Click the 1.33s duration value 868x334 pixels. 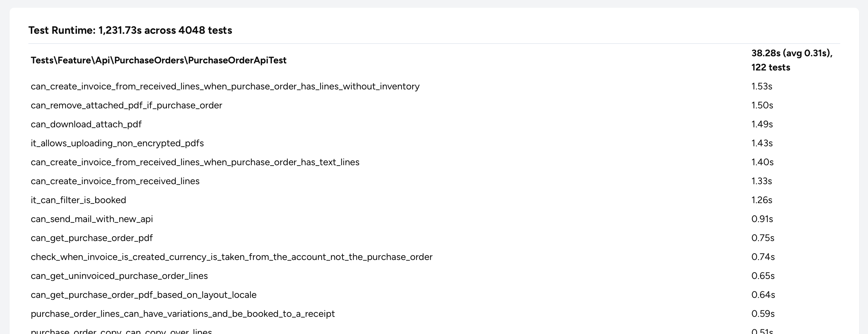pos(761,181)
